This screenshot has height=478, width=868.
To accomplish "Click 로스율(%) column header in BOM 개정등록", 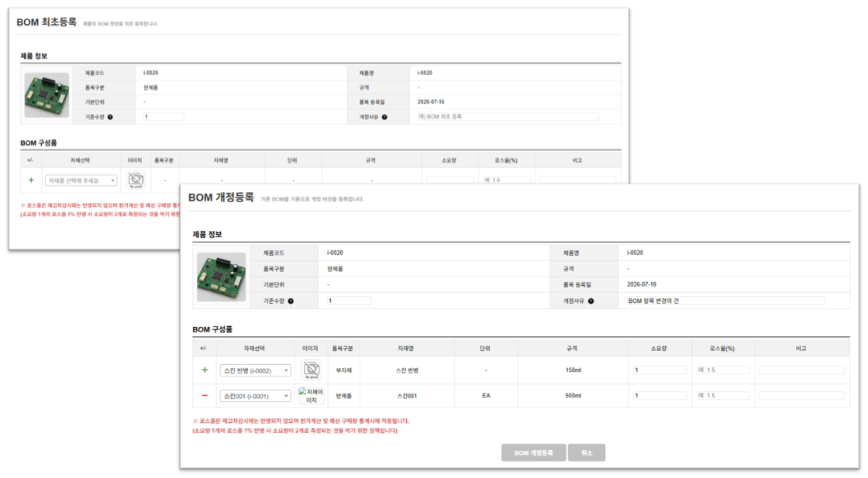I will (722, 348).
